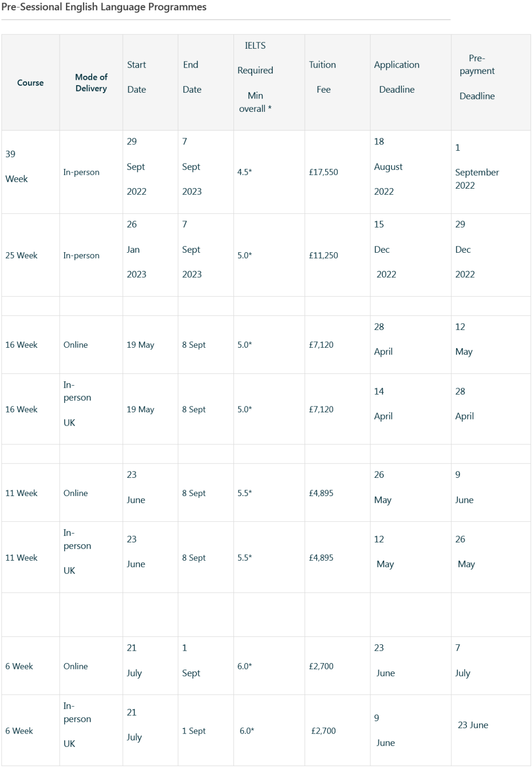Image resolution: width=532 pixels, height=767 pixels.
Task: Click the 25 Week course cell
Action: [x=22, y=255]
